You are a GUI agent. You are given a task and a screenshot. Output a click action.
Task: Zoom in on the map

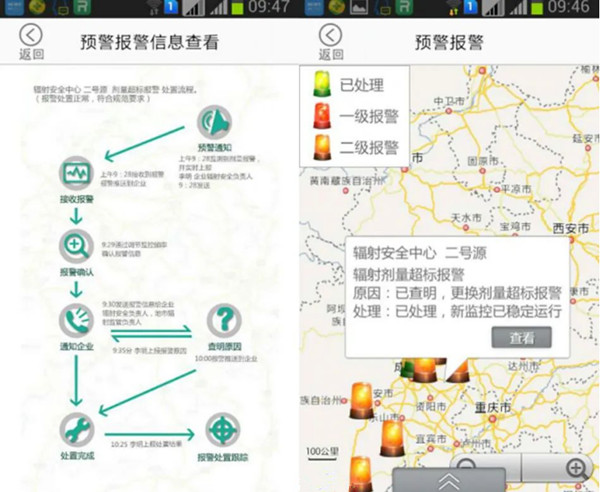[576, 468]
